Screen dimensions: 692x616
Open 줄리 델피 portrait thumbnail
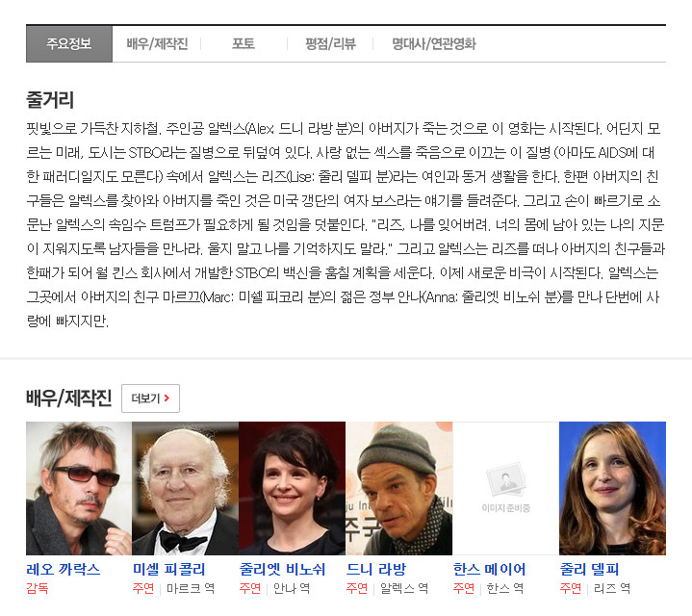point(612,488)
